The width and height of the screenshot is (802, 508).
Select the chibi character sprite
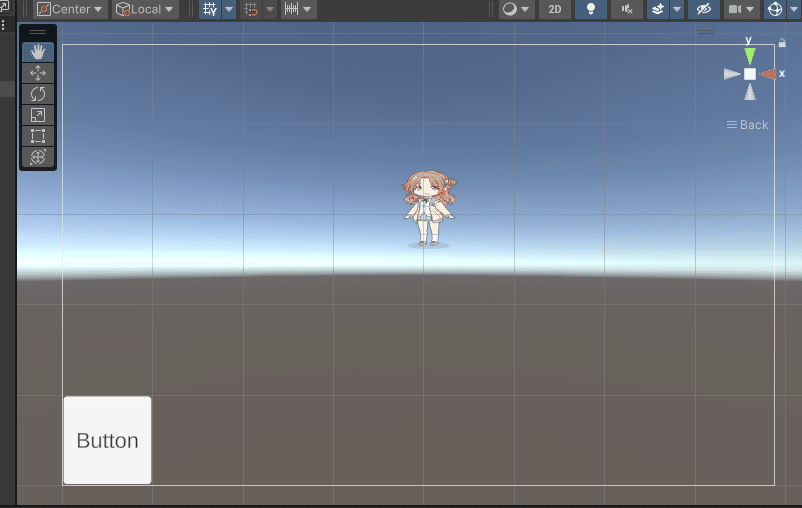tap(429, 209)
